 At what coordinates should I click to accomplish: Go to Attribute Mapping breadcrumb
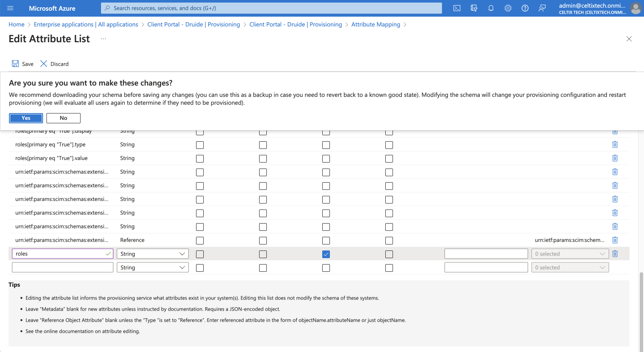[375, 24]
